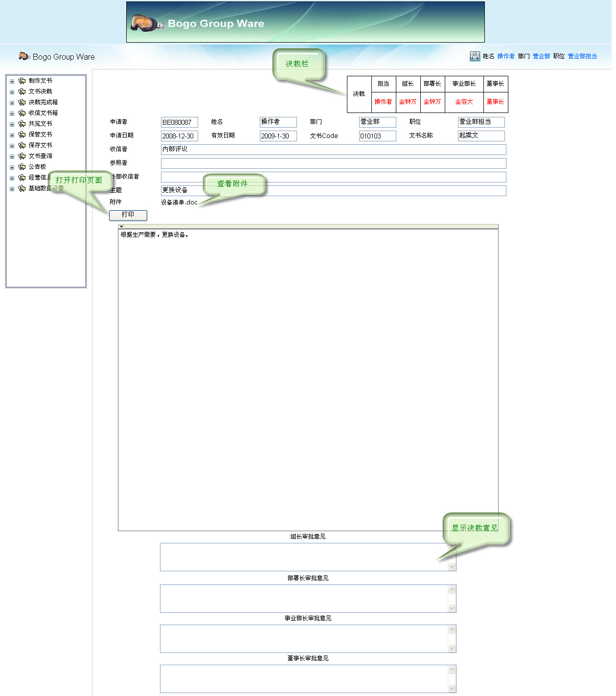Viewport: 616px width, 696px height.
Task: Select the 文书决裁 sidebar icon
Action: pos(22,91)
